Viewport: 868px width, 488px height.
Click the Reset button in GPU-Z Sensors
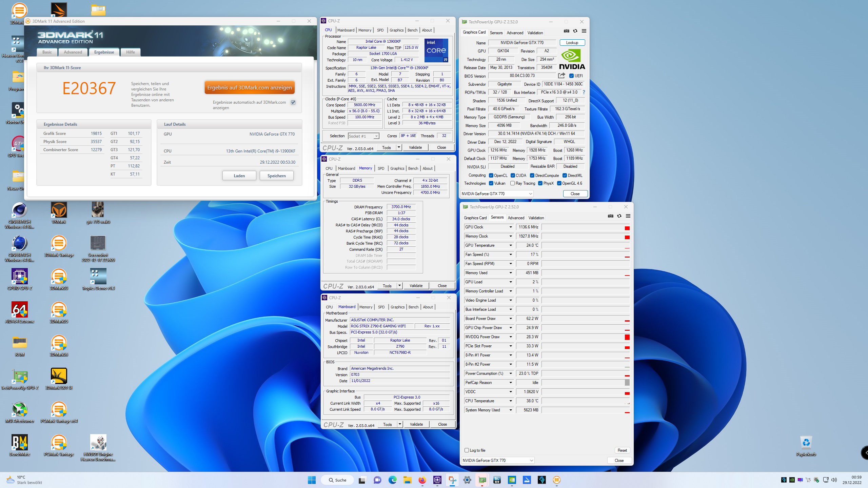click(622, 450)
